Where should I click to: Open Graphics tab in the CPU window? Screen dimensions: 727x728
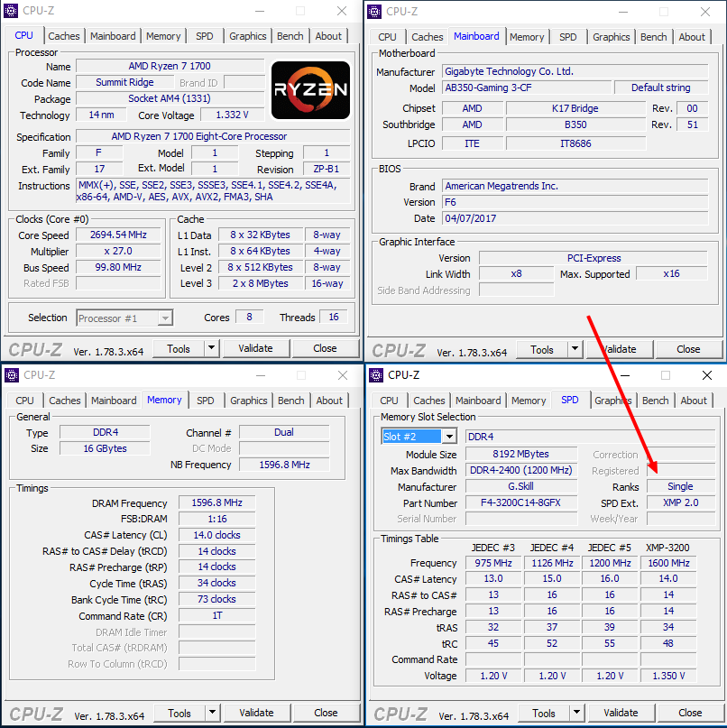[x=247, y=36]
